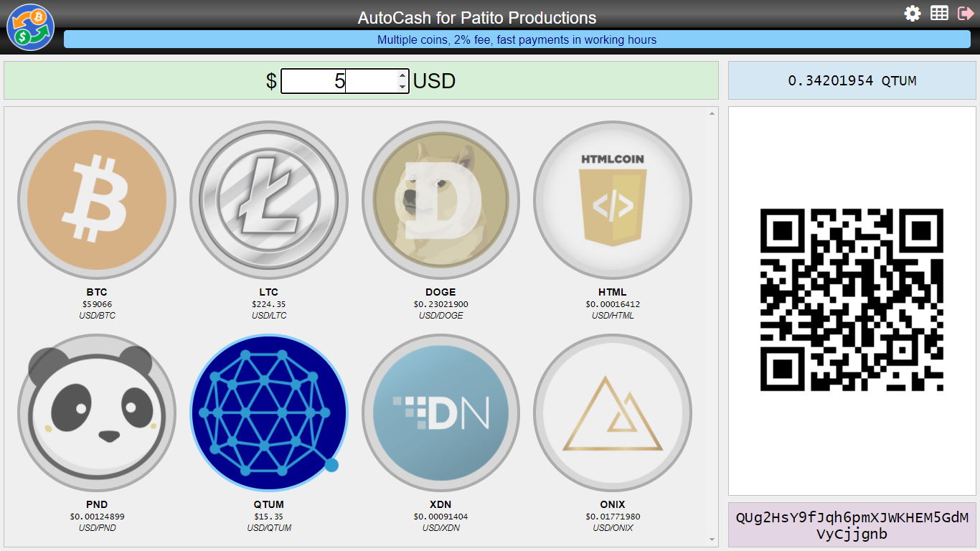980x551 pixels.
Task: Click the USD/DOGE pair text
Action: pyautogui.click(x=440, y=316)
